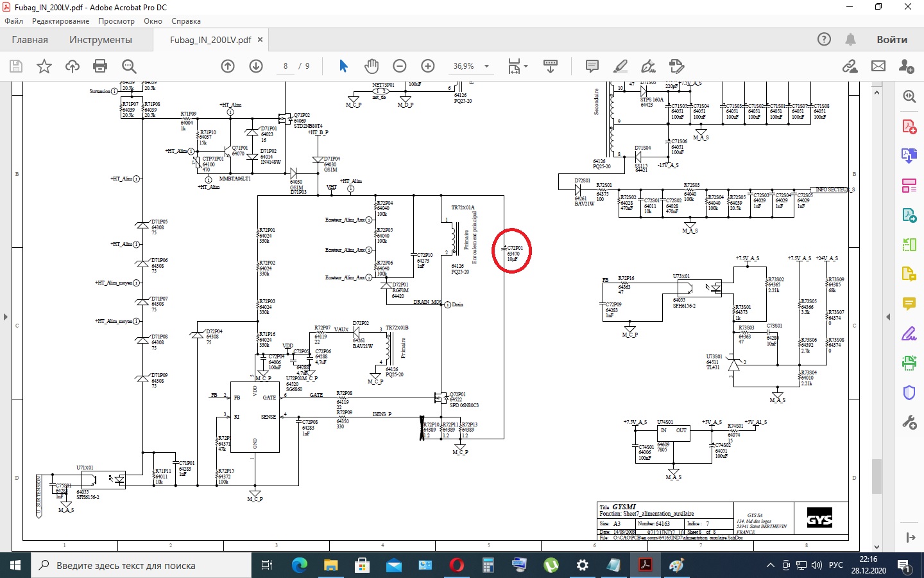Click the sign document pen icon
The width and height of the screenshot is (924, 578).
coord(649,66)
